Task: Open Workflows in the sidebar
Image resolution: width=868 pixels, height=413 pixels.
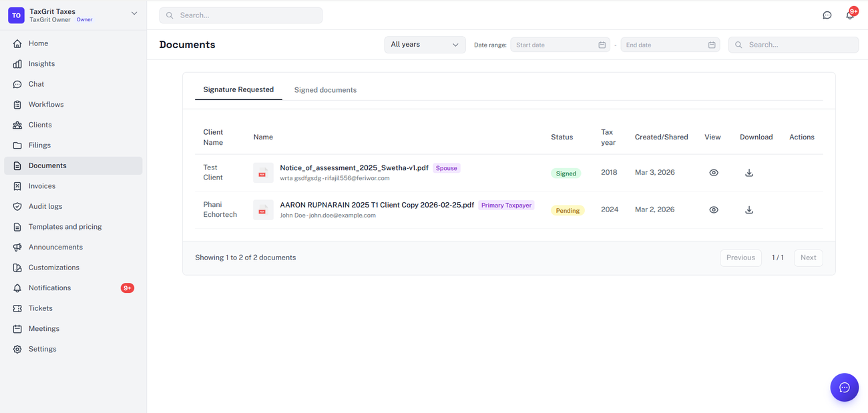Action: [73, 105]
